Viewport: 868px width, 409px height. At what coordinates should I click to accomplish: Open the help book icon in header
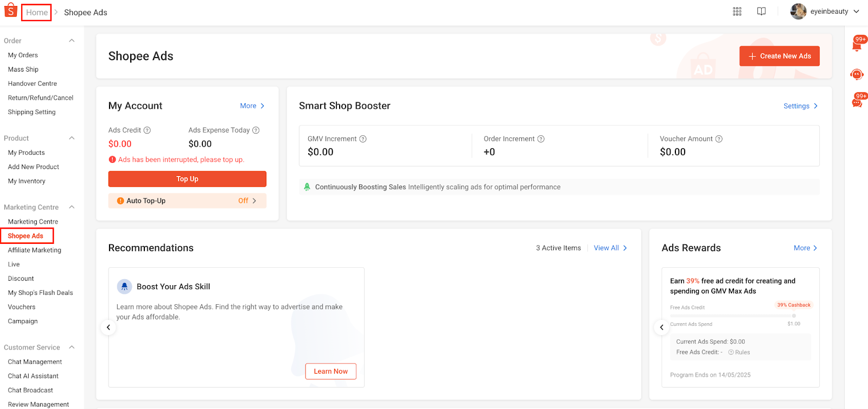[761, 11]
